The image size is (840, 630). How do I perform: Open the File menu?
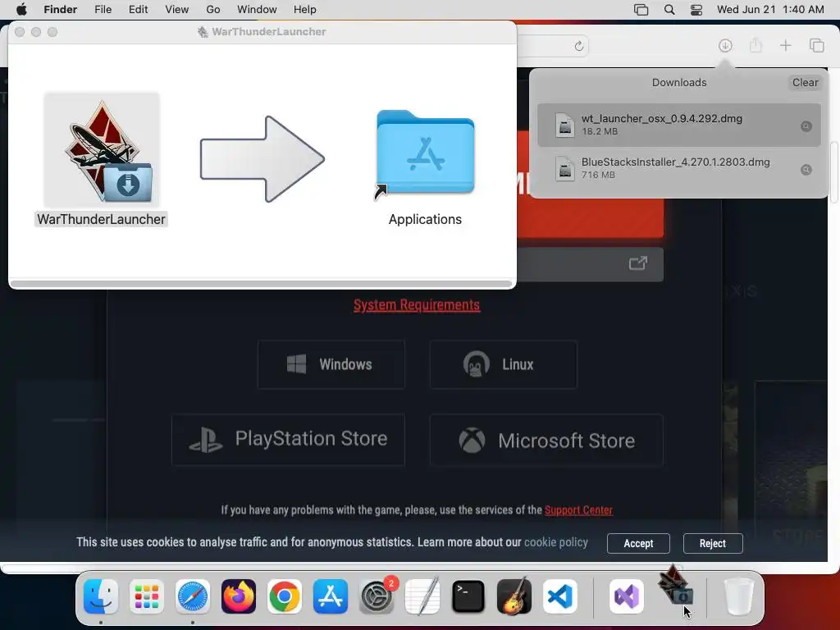click(103, 10)
